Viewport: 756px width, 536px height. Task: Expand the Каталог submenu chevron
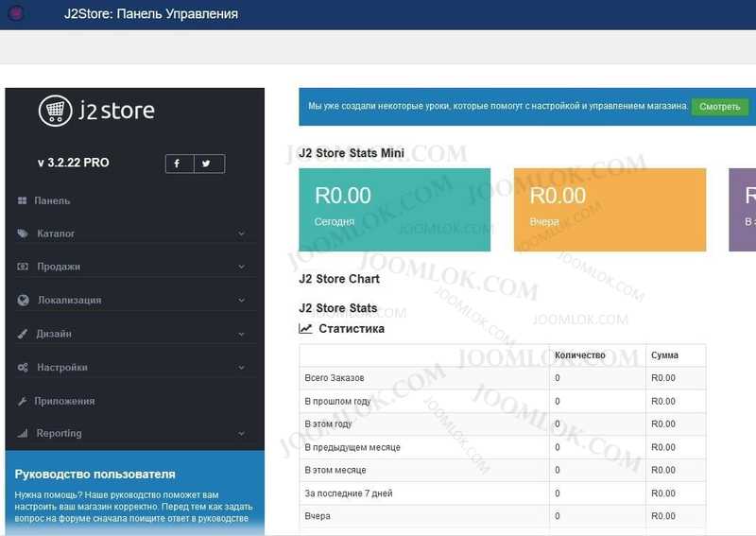click(241, 233)
